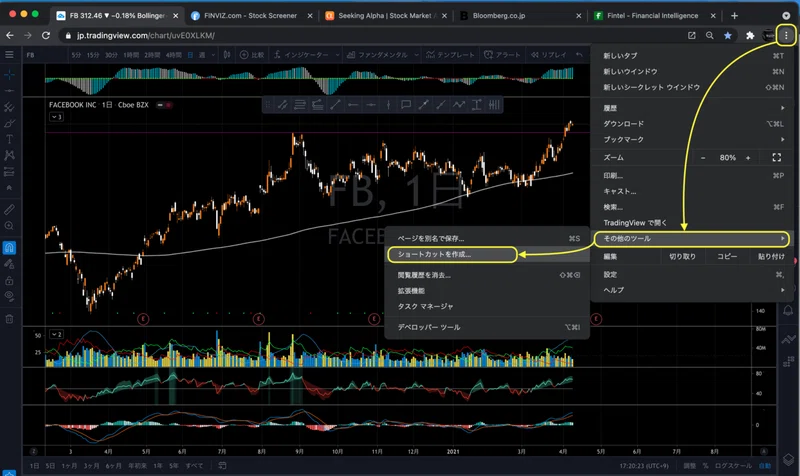Open TradingView hamburger menu at top left

pos(9,55)
